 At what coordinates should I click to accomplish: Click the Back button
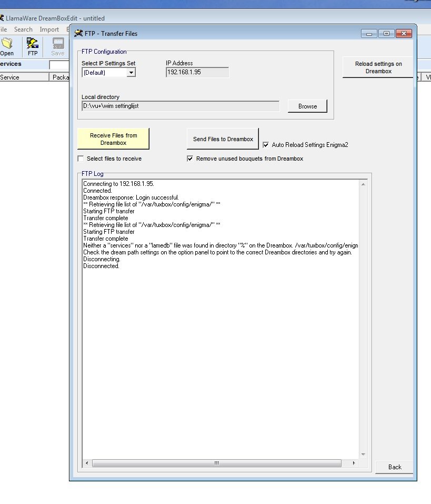(394, 467)
